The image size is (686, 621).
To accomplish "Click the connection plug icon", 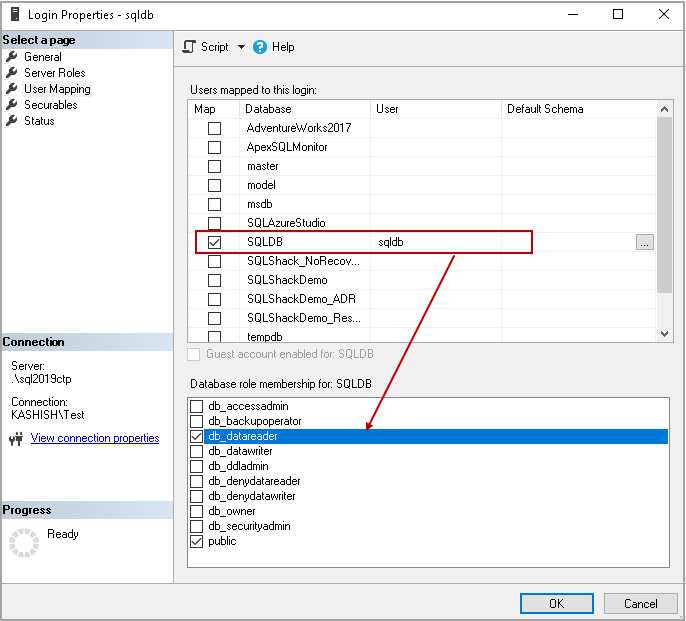I will pos(16,439).
